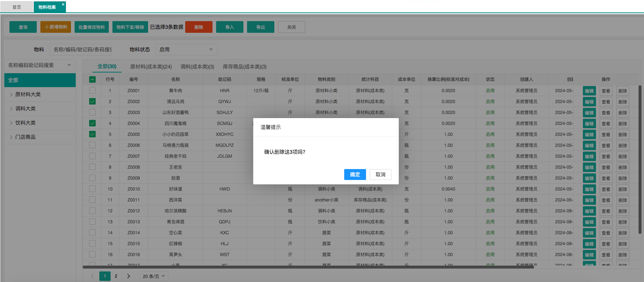Uncheck the row 2 清远乌鸡 checkbox
This screenshot has height=282, width=644.
(92, 101)
